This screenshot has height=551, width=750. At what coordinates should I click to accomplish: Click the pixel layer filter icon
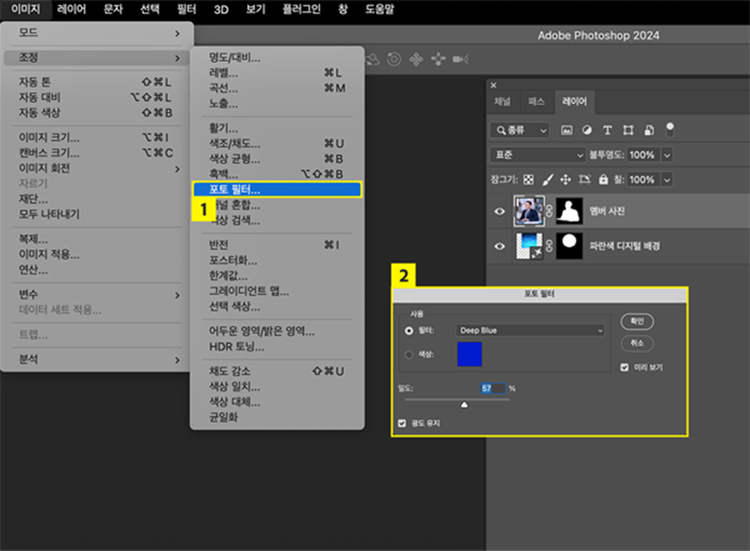567,130
